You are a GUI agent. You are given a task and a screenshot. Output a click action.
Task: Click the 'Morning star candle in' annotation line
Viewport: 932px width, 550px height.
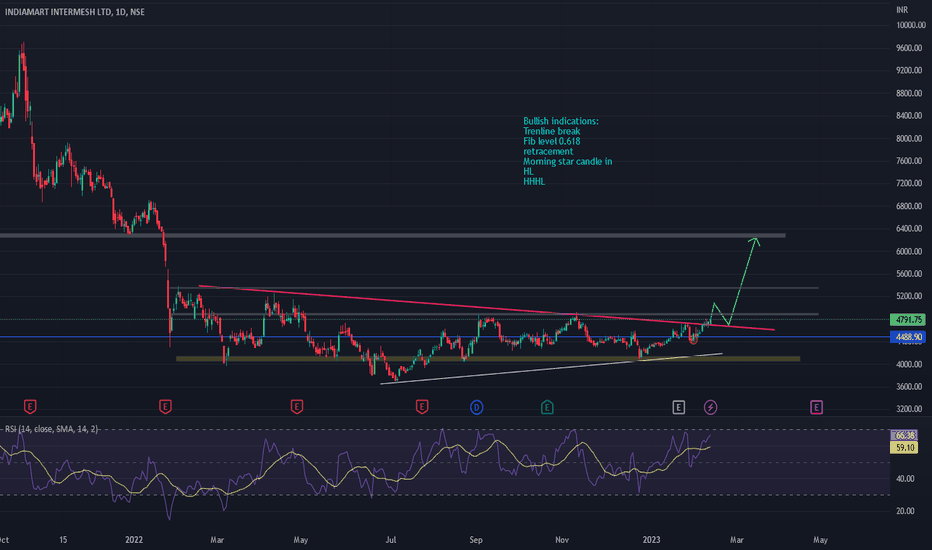(x=567, y=161)
